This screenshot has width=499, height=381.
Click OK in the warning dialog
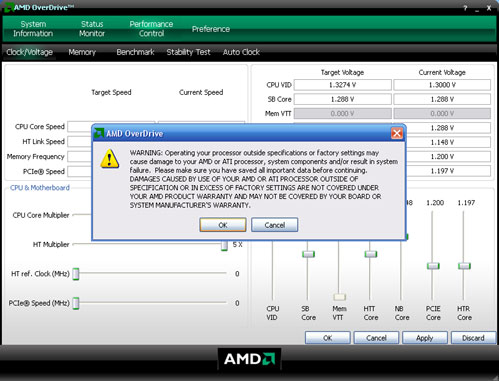(x=223, y=225)
